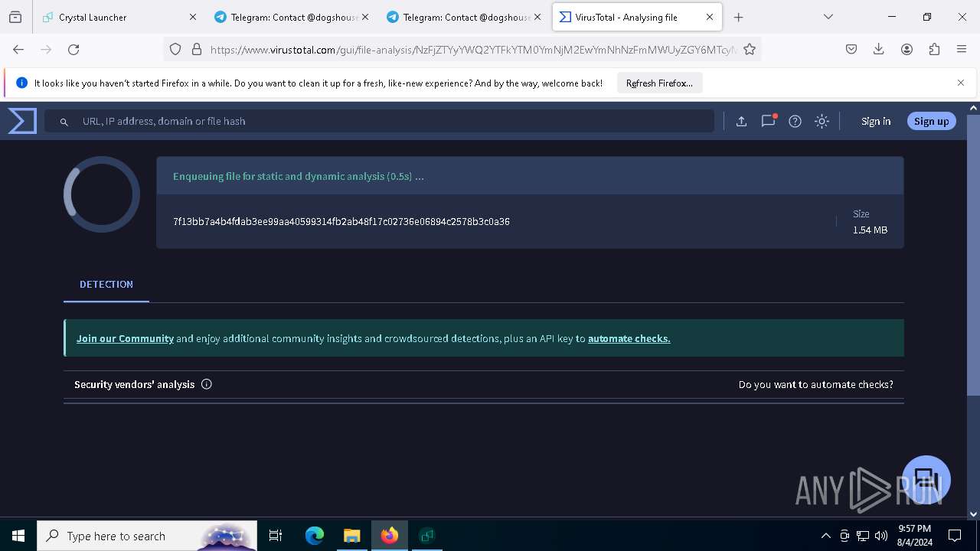Click the tracking protection shield icon

point(175,49)
